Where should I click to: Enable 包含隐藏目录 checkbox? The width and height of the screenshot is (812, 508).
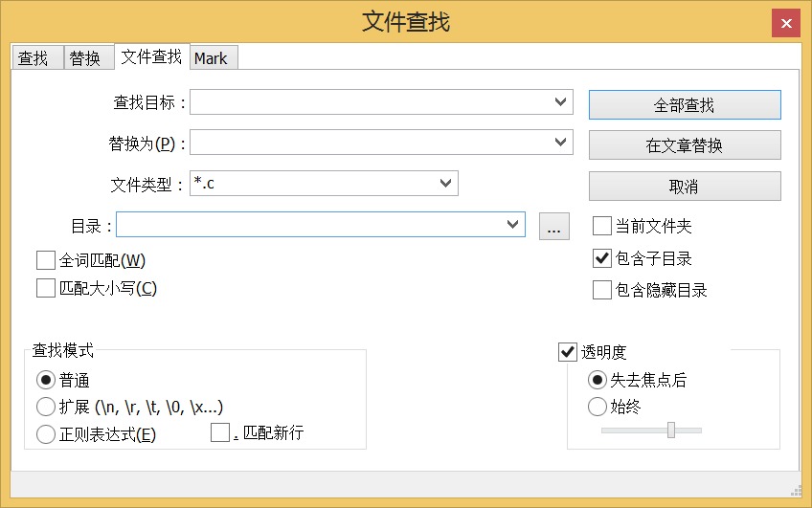(602, 290)
